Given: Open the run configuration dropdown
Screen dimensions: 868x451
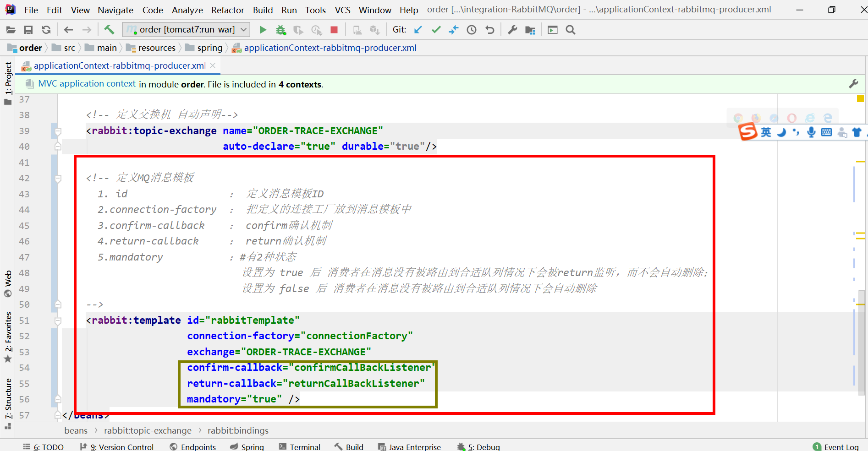Looking at the screenshot, I should (x=187, y=30).
